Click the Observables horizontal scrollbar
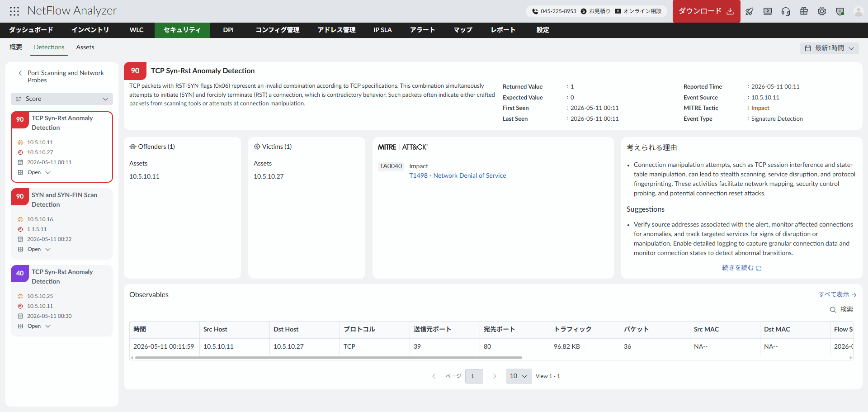Image resolution: width=868 pixels, height=412 pixels. pos(329,358)
